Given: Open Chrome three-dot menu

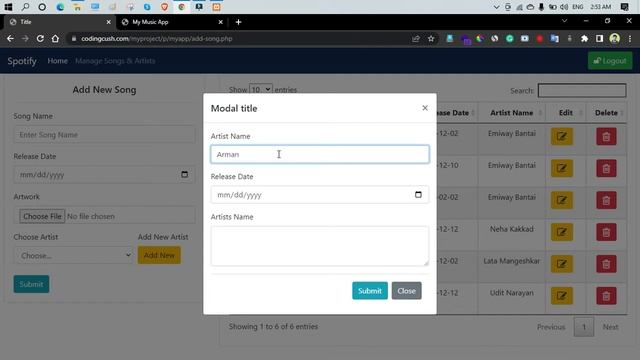Looking at the screenshot, I should (630, 39).
